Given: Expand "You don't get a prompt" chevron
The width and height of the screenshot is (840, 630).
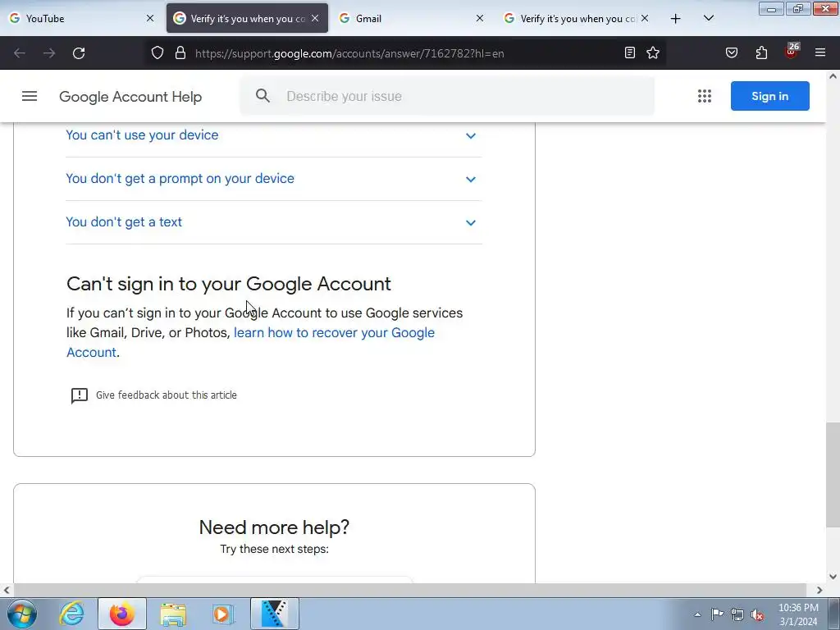Looking at the screenshot, I should [x=470, y=179].
